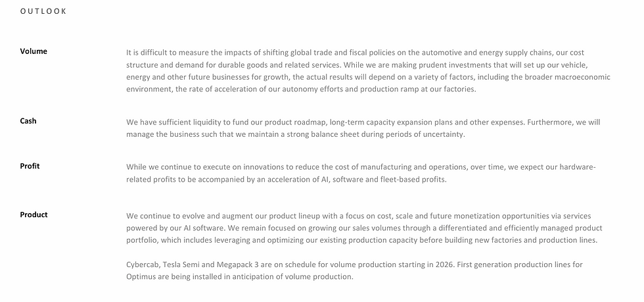Click the word Cybercab in the last paragraph
This screenshot has width=644, height=302.
coord(143,264)
